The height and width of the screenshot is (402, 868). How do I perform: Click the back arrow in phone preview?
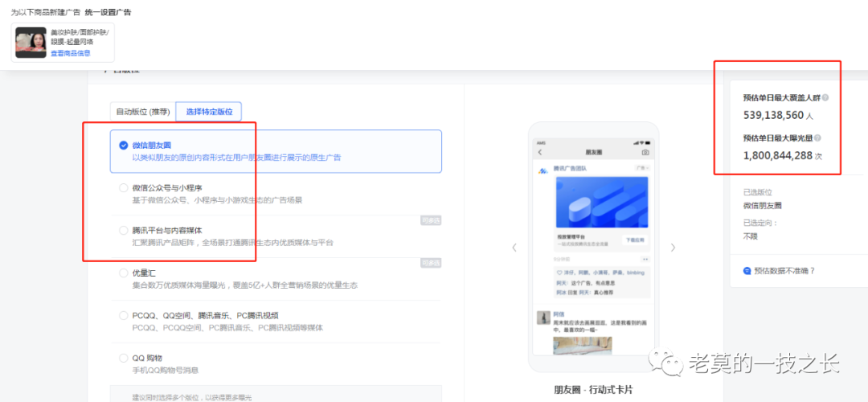click(x=540, y=152)
